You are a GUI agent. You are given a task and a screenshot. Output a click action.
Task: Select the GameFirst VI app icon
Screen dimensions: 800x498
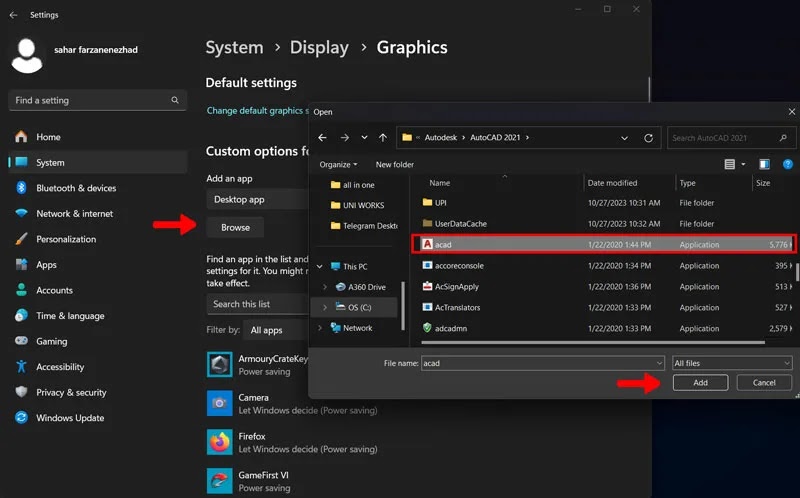pyautogui.click(x=220, y=481)
